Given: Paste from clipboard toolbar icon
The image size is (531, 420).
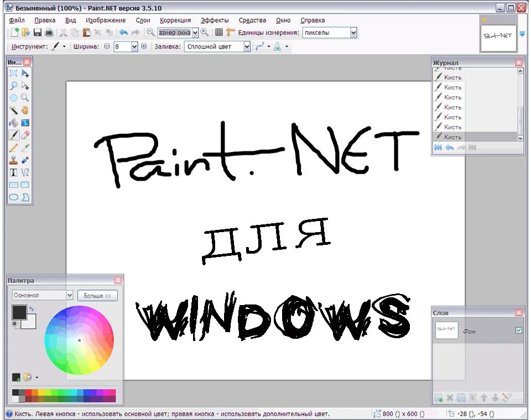Looking at the screenshot, I should pyautogui.click(x=87, y=33).
